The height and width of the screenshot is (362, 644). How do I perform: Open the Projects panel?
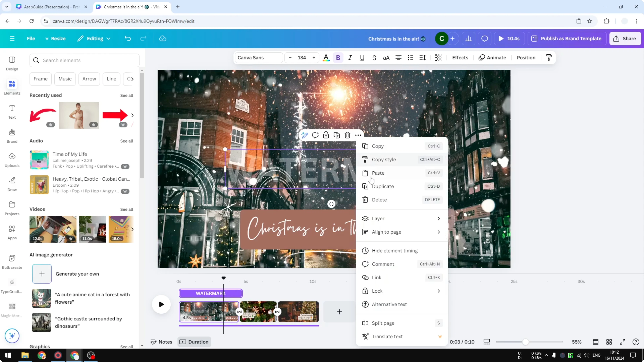click(12, 208)
